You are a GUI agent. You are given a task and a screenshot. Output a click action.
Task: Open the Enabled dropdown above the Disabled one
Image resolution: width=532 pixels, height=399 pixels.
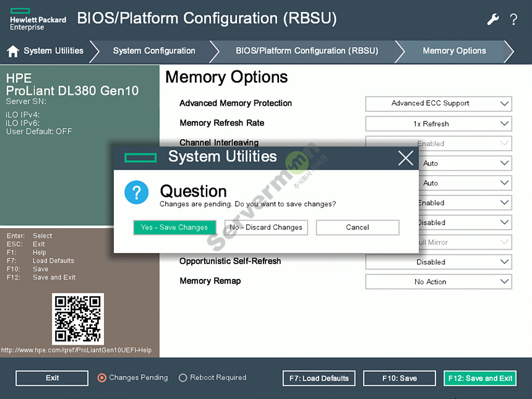(465, 203)
